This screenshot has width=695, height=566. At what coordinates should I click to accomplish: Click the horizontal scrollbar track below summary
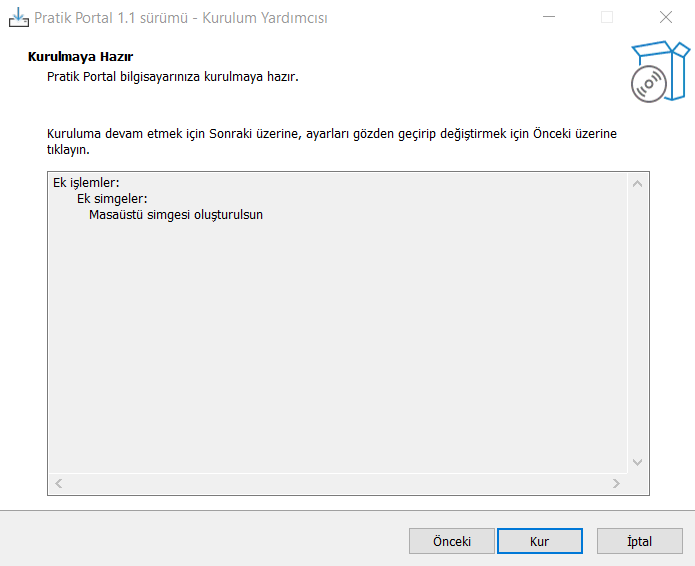coord(340,484)
